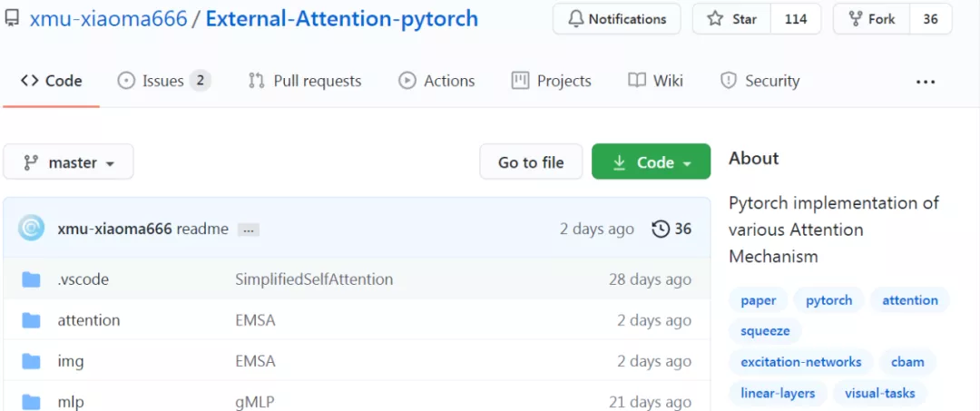Select the pytorch topic tag
980x411 pixels.
click(828, 300)
